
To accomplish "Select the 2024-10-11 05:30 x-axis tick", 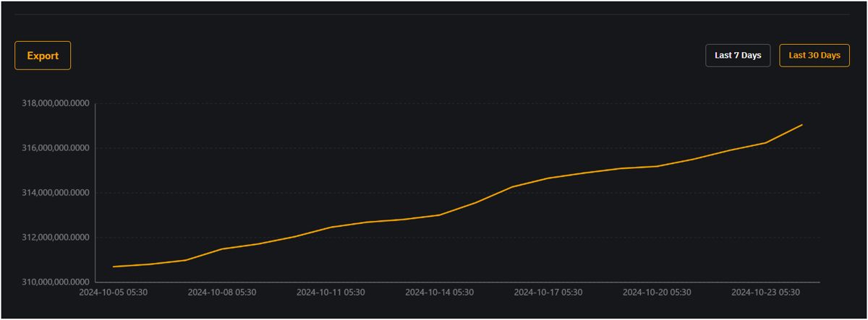I will (x=331, y=293).
